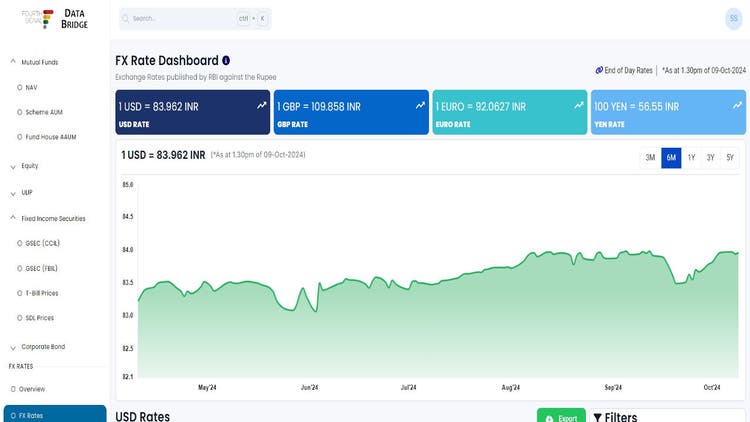The width and height of the screenshot is (750, 422).
Task: Click the trend icon on the EURO rate card
Action: (579, 105)
